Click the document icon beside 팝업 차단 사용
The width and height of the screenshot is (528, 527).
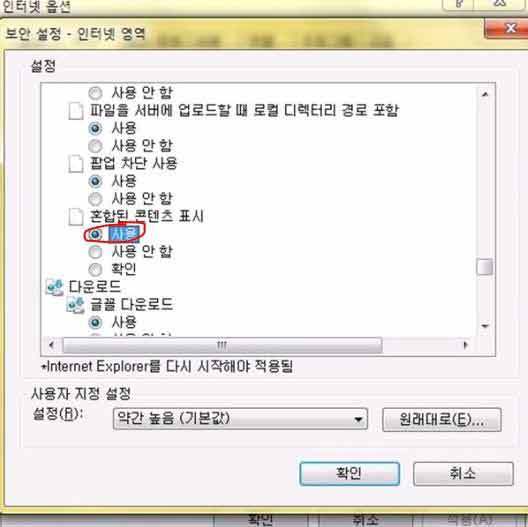pyautogui.click(x=76, y=164)
